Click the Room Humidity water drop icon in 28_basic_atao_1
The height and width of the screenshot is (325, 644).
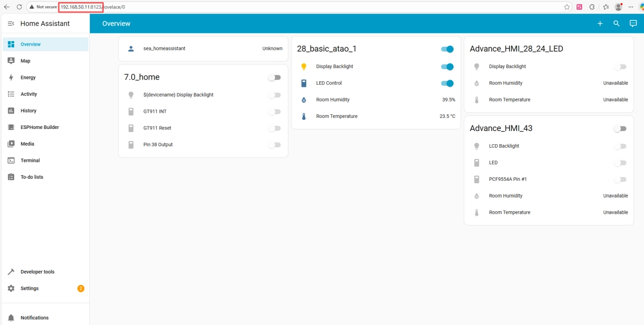click(304, 100)
